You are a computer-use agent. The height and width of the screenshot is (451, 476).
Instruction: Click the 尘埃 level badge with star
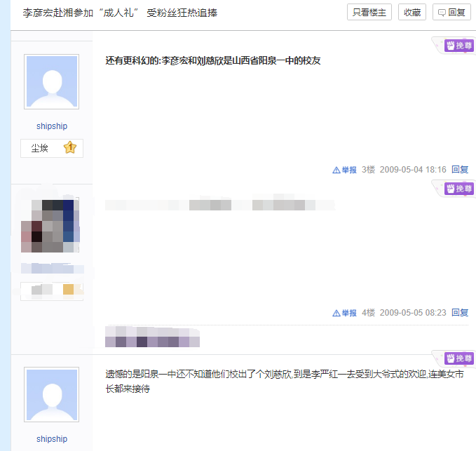coord(52,148)
